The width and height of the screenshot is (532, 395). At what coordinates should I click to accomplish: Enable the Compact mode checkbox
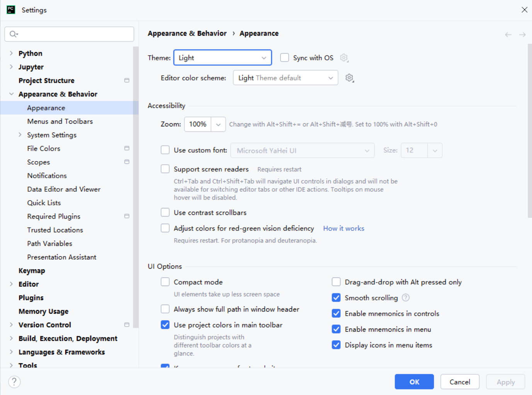(x=165, y=282)
